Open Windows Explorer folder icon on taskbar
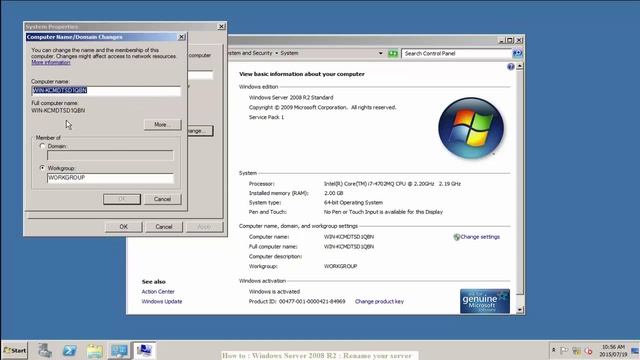The image size is (640, 360). point(94,351)
